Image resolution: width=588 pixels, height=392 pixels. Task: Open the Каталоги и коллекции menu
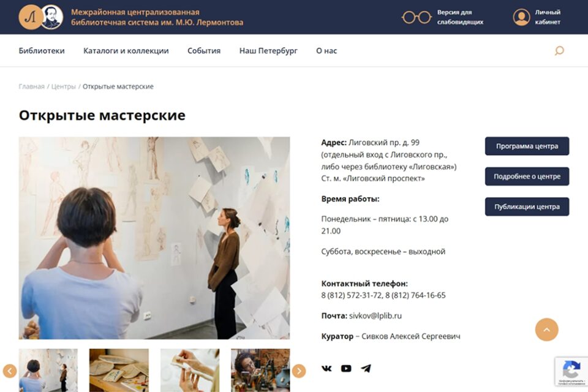click(x=126, y=51)
